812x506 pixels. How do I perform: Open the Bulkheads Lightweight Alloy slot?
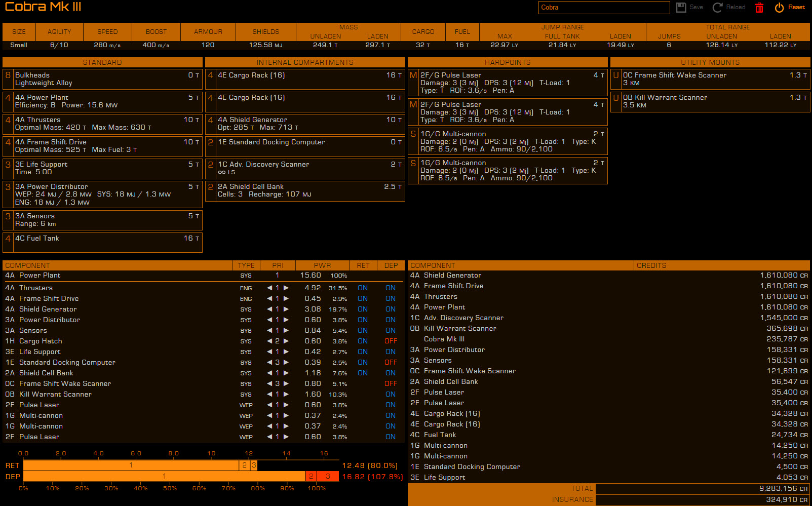[102, 79]
